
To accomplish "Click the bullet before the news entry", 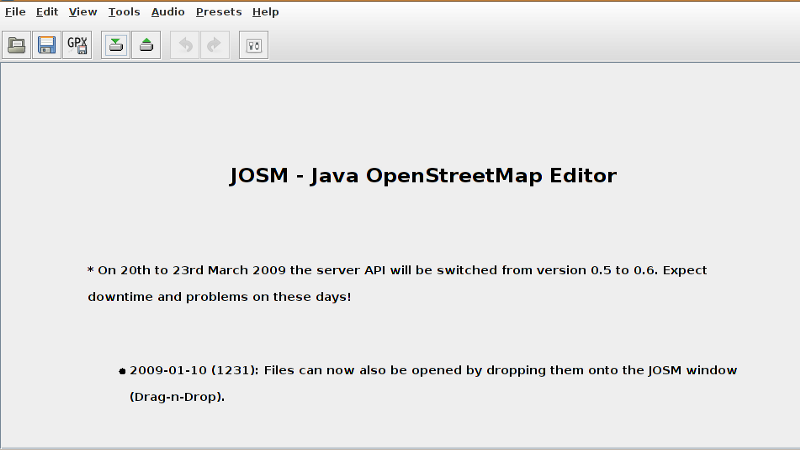I will 122,371.
